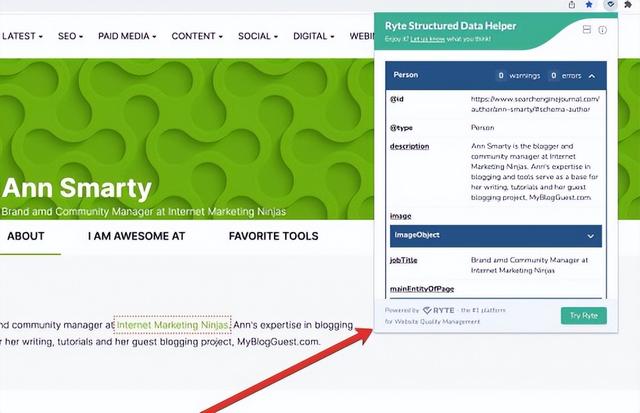Click the RYTE logo in footer
640x413 pixels.
coord(438,311)
